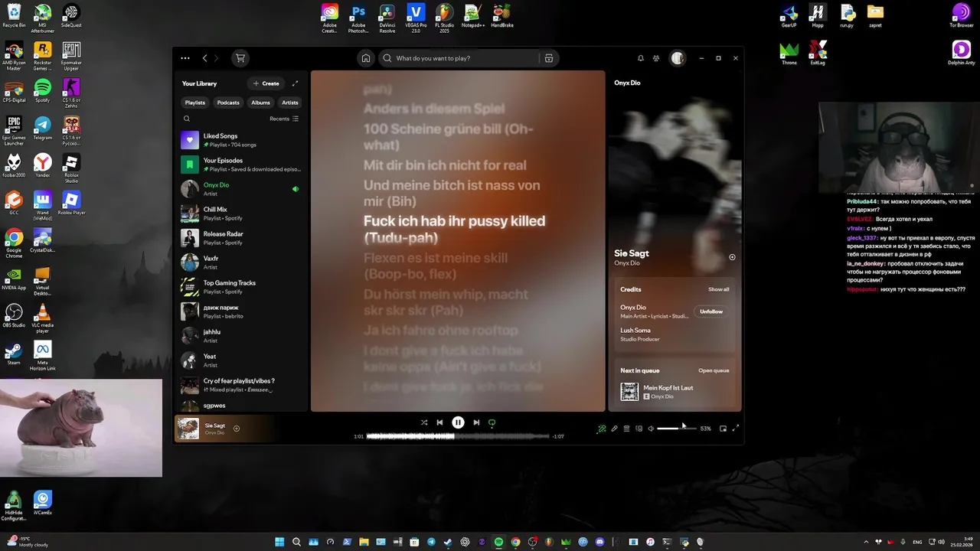This screenshot has width=980, height=551.
Task: Open the Spotify three-dot menu
Action: (185, 58)
